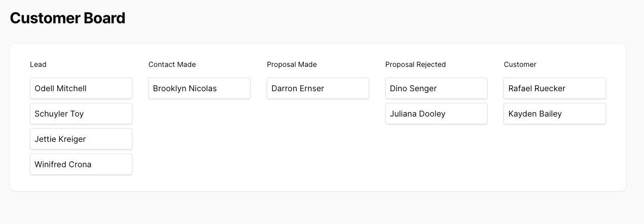Click the Brooklyn Nicolas card

[x=199, y=88]
